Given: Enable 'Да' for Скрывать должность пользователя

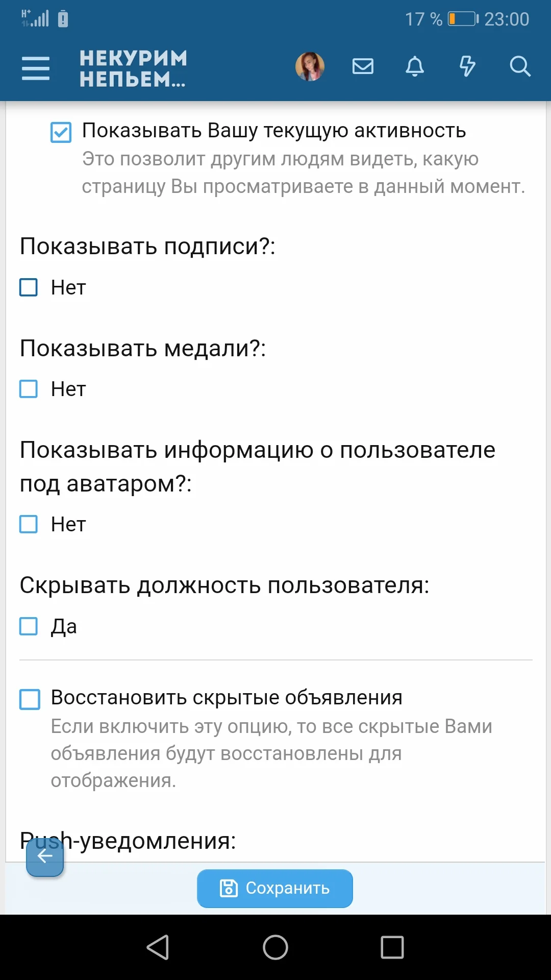Looking at the screenshot, I should pyautogui.click(x=29, y=626).
